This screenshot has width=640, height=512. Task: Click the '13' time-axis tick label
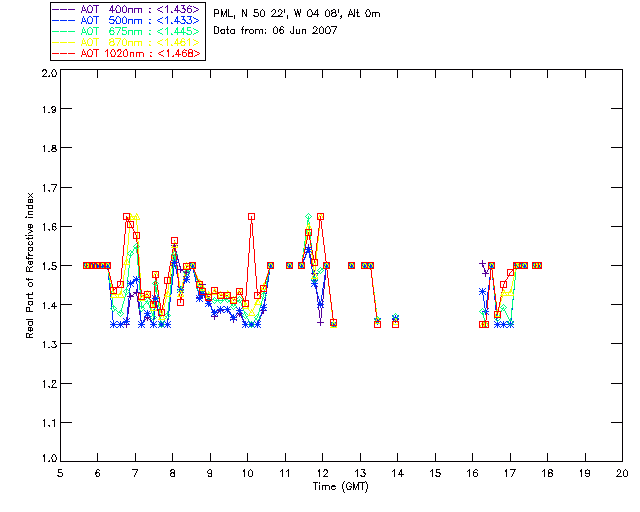pyautogui.click(x=360, y=473)
